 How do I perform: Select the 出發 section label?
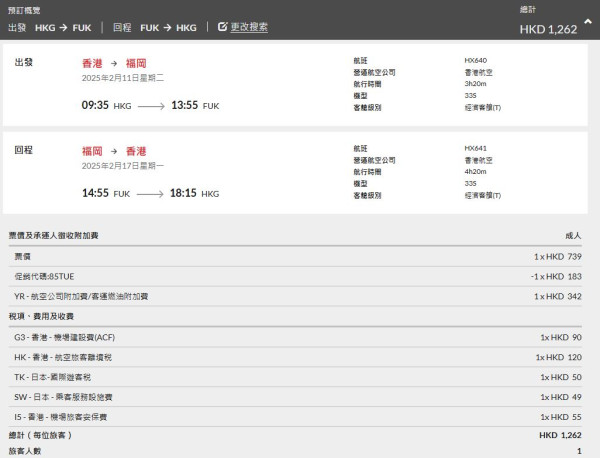tap(24, 63)
